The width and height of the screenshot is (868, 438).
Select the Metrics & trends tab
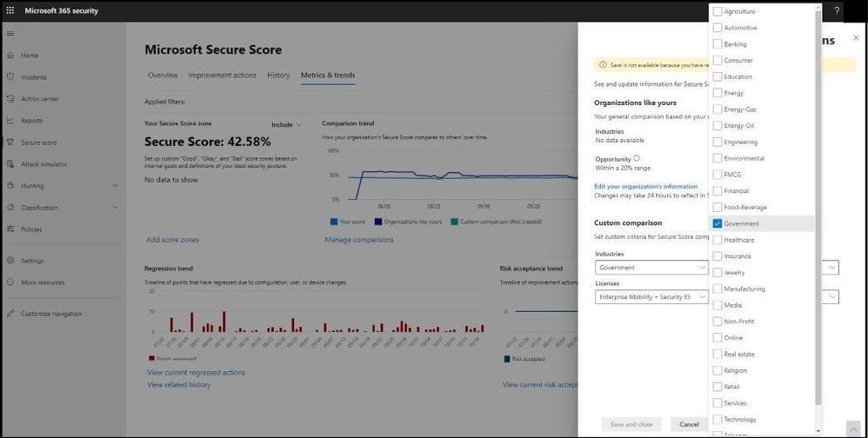[328, 76]
